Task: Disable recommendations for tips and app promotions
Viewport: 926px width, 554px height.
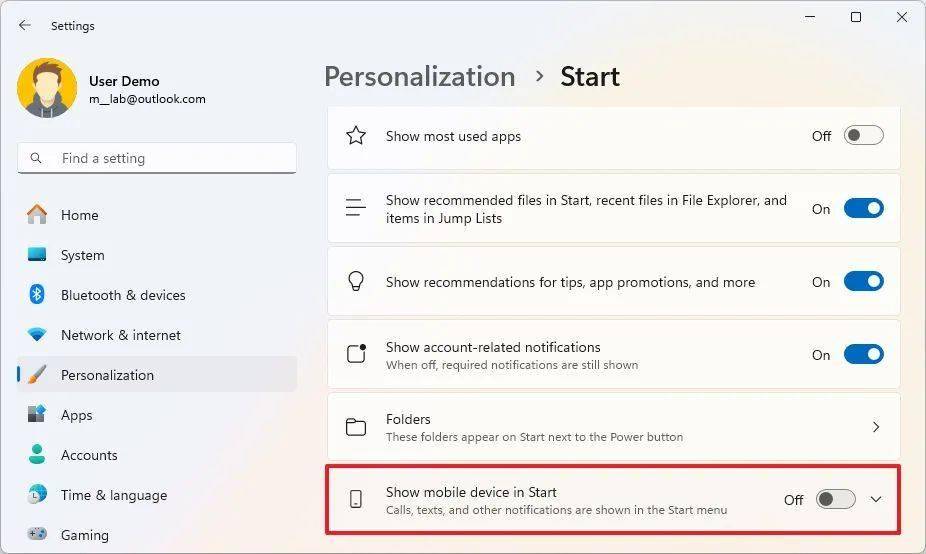Action: pyautogui.click(x=863, y=282)
